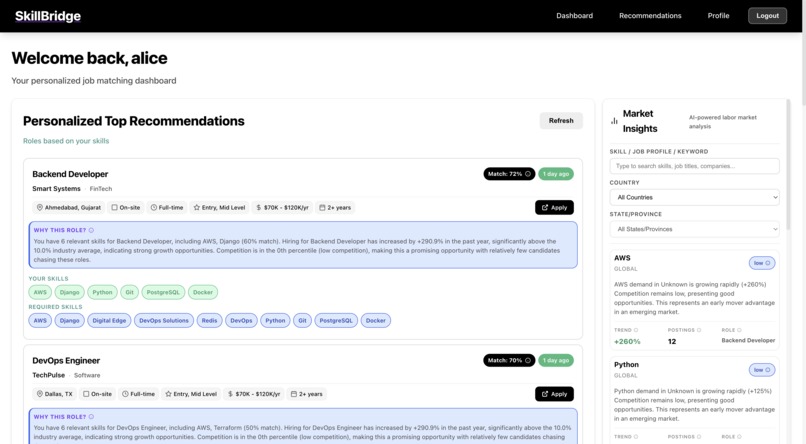806x444 pixels.
Task: Click the Backend Developer job title
Action: tap(70, 174)
